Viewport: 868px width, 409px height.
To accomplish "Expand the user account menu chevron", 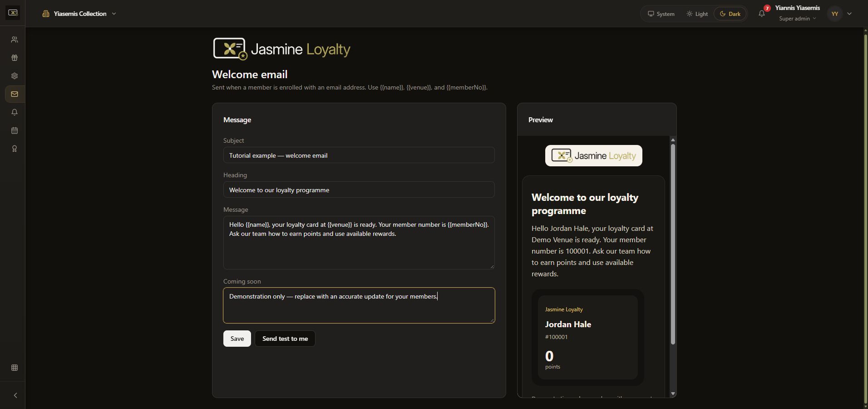I will (x=849, y=14).
